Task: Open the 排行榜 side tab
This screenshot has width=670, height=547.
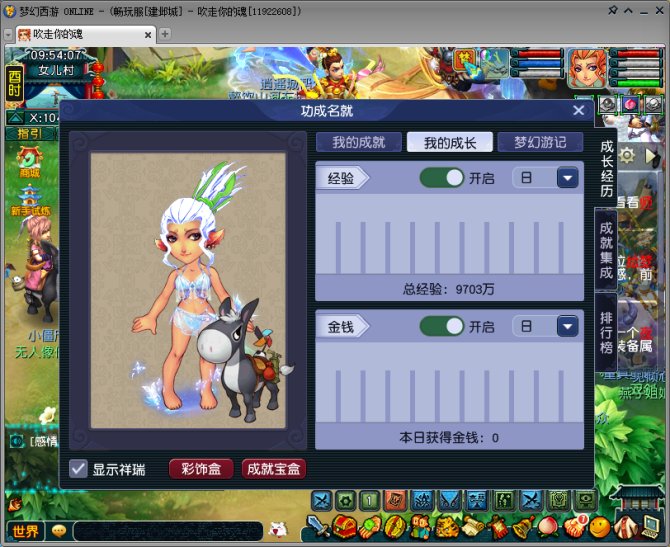Action: [x=606, y=332]
